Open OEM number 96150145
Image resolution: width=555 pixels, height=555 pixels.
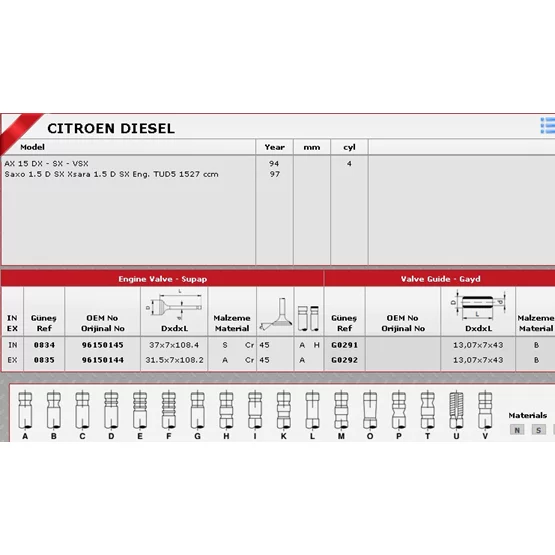coord(103,345)
